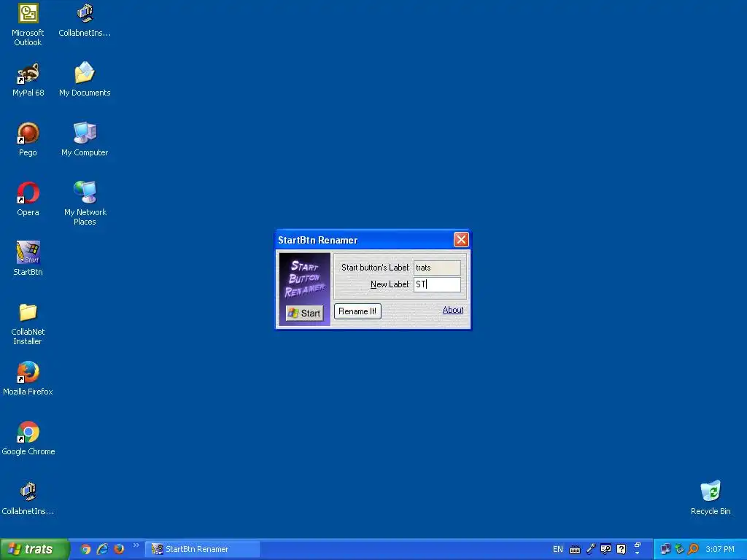747x560 pixels.
Task: Close the StartBtn Renamer window
Action: [x=461, y=239]
